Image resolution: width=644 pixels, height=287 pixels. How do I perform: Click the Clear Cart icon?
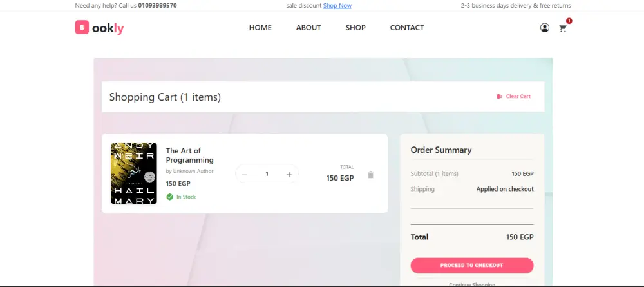tap(499, 97)
